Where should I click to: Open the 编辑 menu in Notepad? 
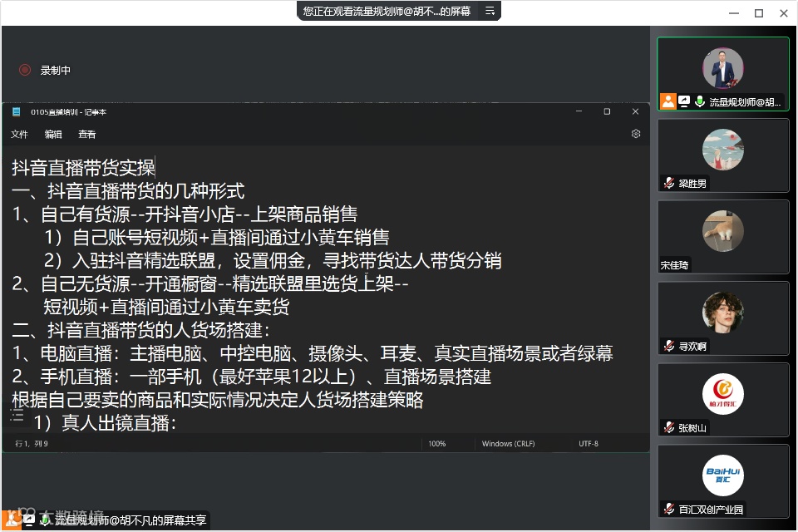click(x=53, y=135)
